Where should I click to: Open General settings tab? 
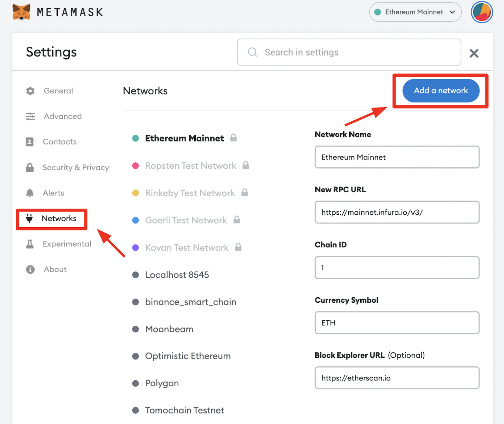58,91
